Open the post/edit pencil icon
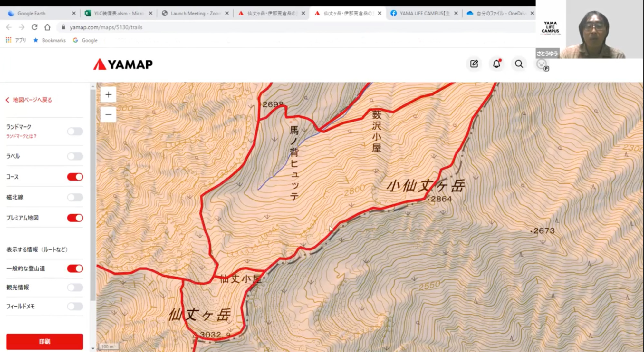The width and height of the screenshot is (644, 352). (x=474, y=64)
